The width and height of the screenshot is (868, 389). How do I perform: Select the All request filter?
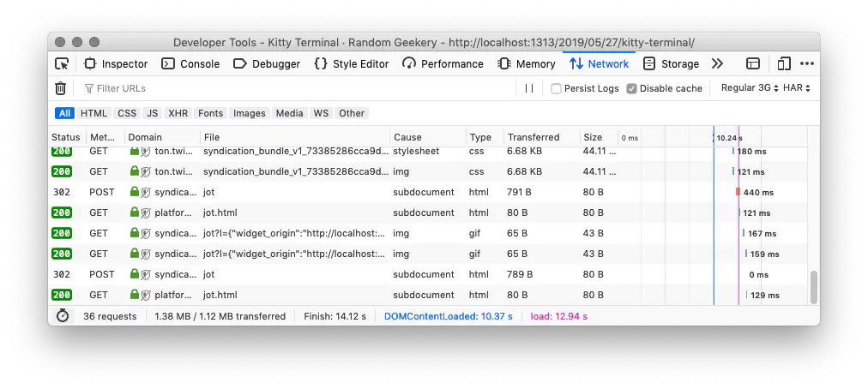(x=64, y=113)
